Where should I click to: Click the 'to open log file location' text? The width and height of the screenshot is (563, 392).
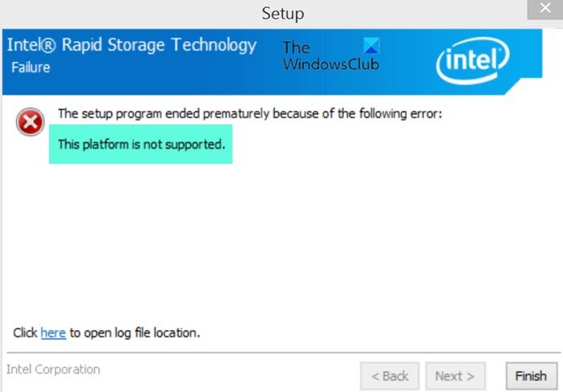(134, 332)
